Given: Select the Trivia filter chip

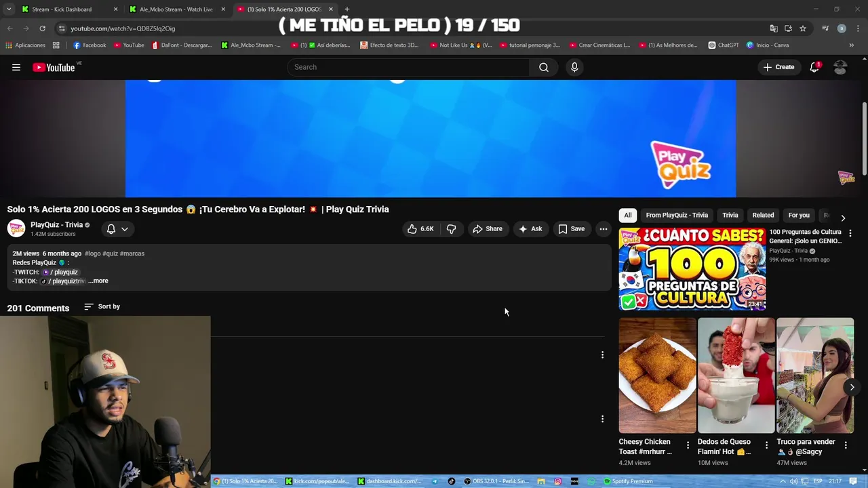Looking at the screenshot, I should coord(730,215).
